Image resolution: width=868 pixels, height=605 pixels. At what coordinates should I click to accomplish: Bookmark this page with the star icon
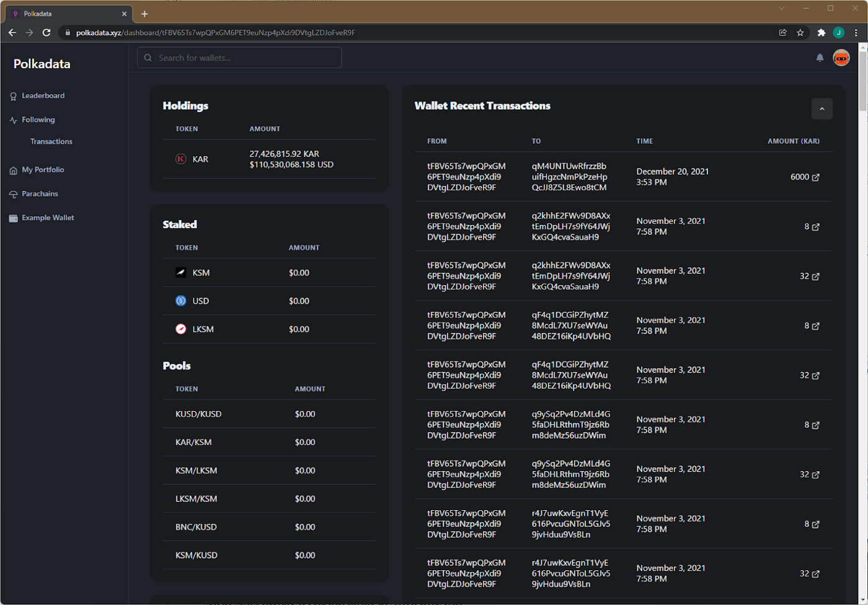[x=800, y=32]
